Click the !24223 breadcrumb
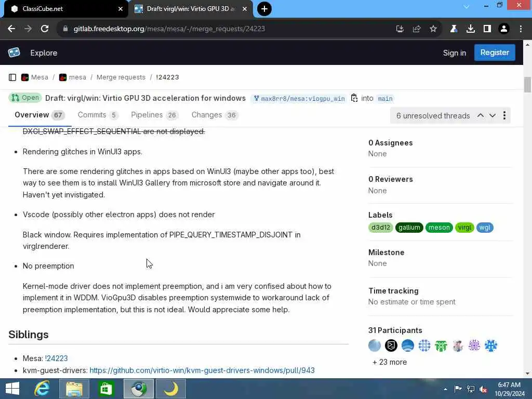The image size is (532, 399). (x=167, y=77)
